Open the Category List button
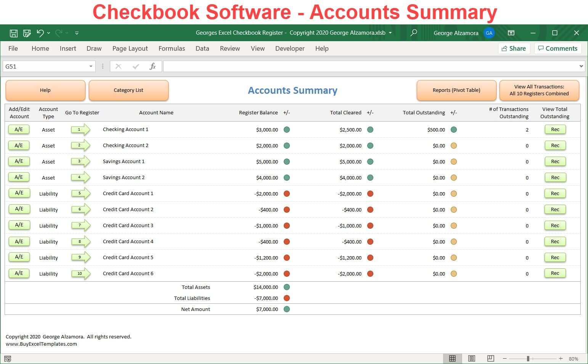The height and width of the screenshot is (364, 588). click(x=129, y=90)
